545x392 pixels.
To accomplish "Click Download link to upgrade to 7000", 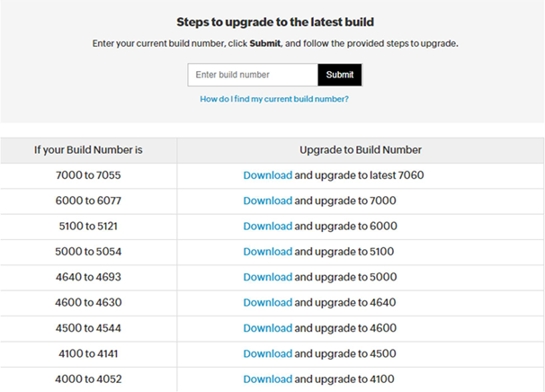I will [268, 200].
